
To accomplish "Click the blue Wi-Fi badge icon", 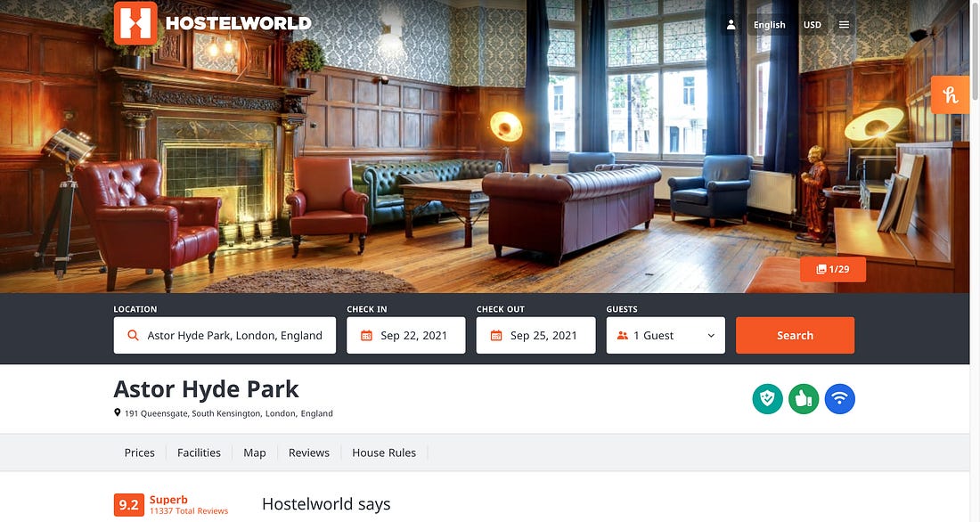I will click(840, 399).
